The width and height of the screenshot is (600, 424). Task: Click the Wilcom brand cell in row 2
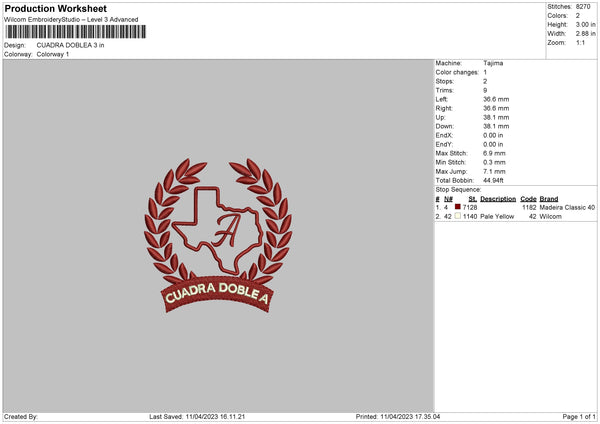tap(551, 217)
